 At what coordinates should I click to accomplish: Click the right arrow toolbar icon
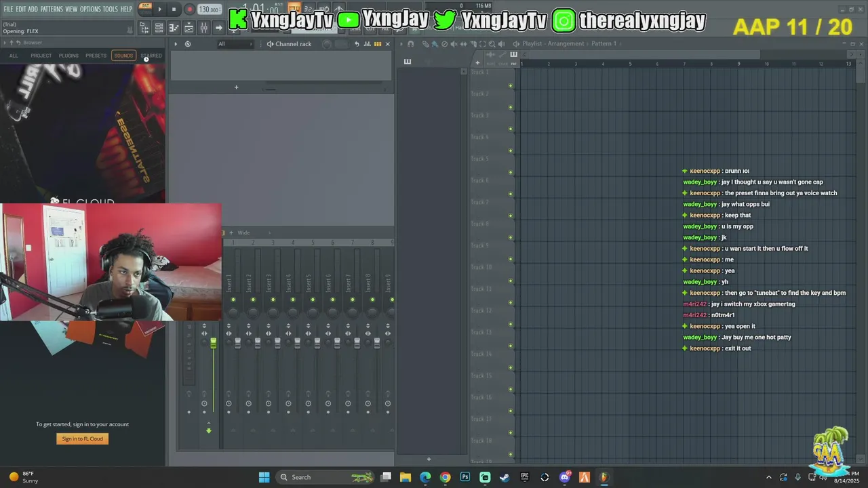[218, 28]
